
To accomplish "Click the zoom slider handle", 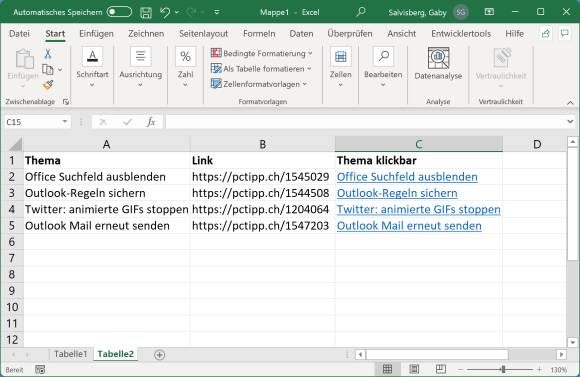I will click(503, 369).
